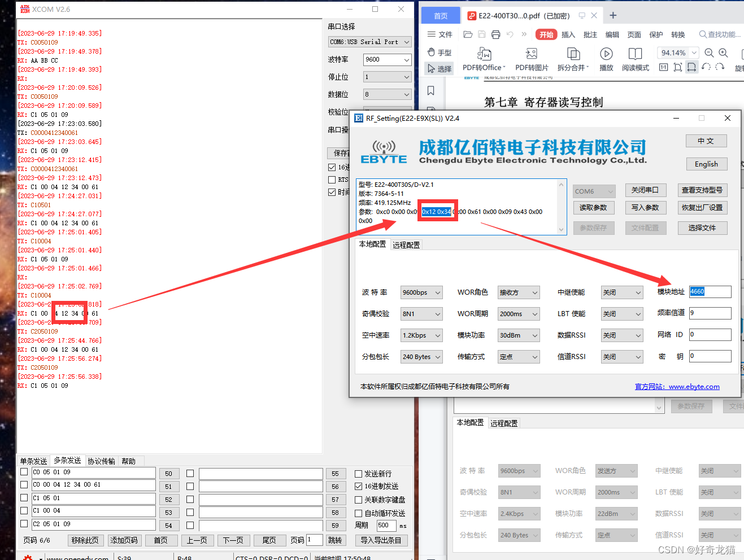Switch to 单条发送 tab
This screenshot has width=744, height=560.
[x=34, y=461]
